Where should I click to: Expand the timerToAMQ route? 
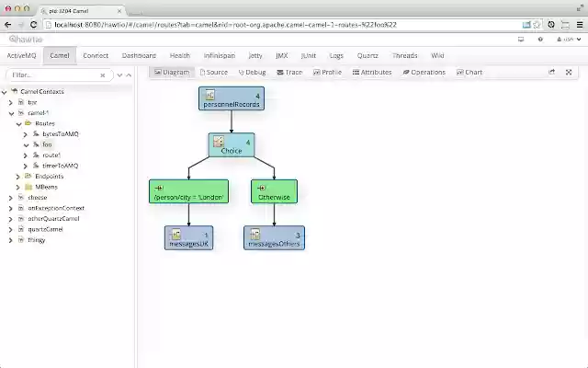point(26,166)
